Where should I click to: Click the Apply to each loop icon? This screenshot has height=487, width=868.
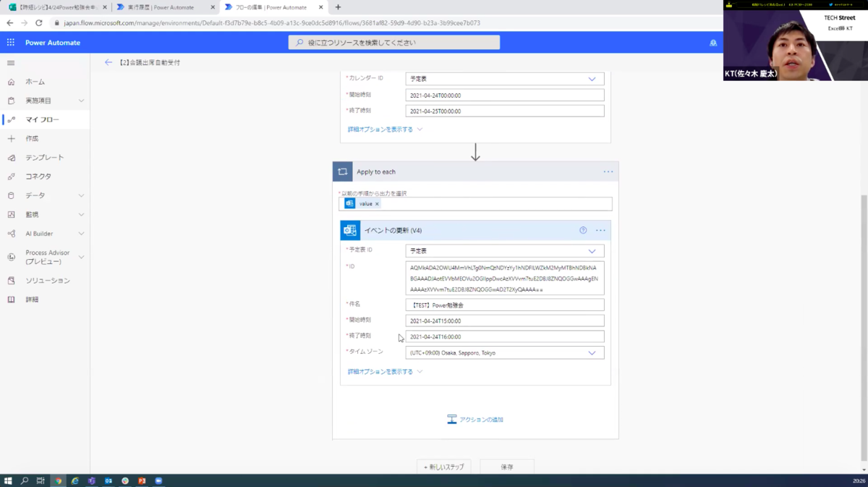(342, 171)
